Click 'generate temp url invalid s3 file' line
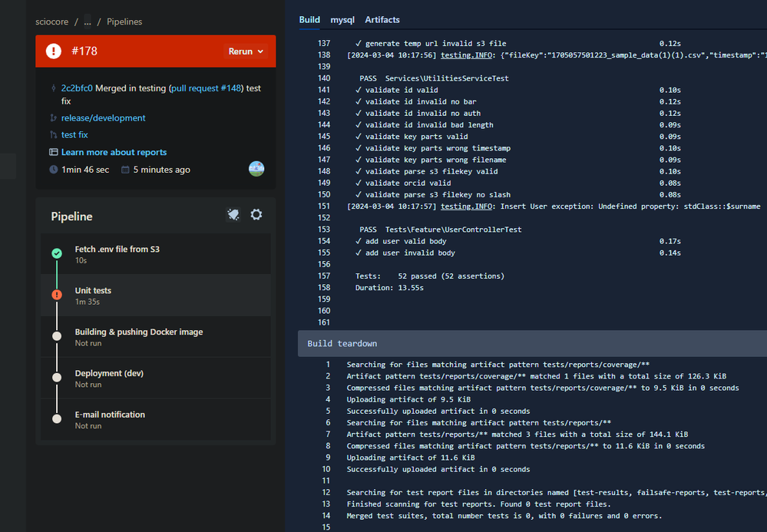Image resolution: width=767 pixels, height=532 pixels. coord(431,44)
